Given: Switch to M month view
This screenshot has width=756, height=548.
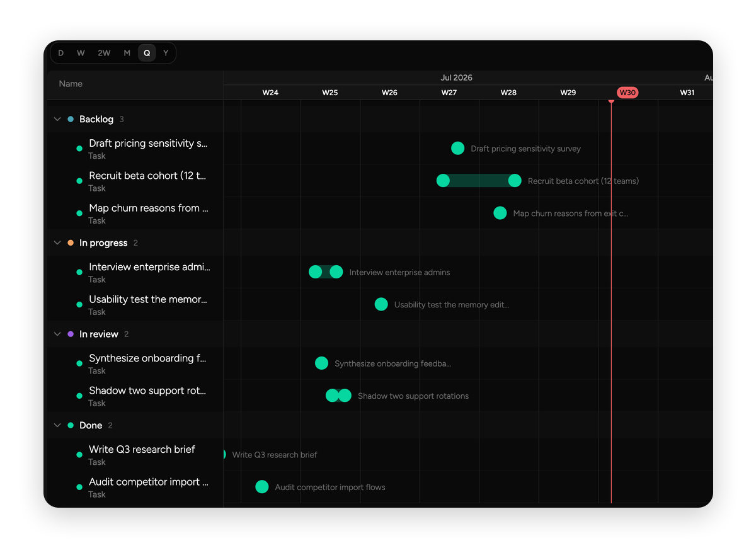Looking at the screenshot, I should pos(127,53).
